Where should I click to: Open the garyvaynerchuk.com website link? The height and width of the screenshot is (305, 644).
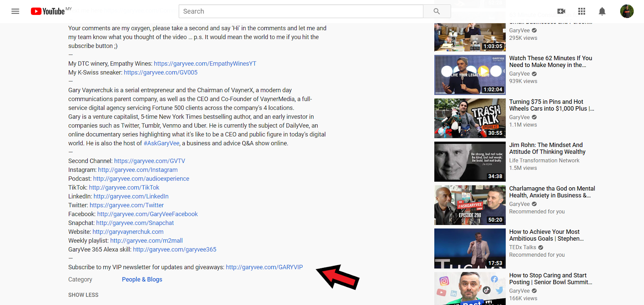(x=128, y=232)
